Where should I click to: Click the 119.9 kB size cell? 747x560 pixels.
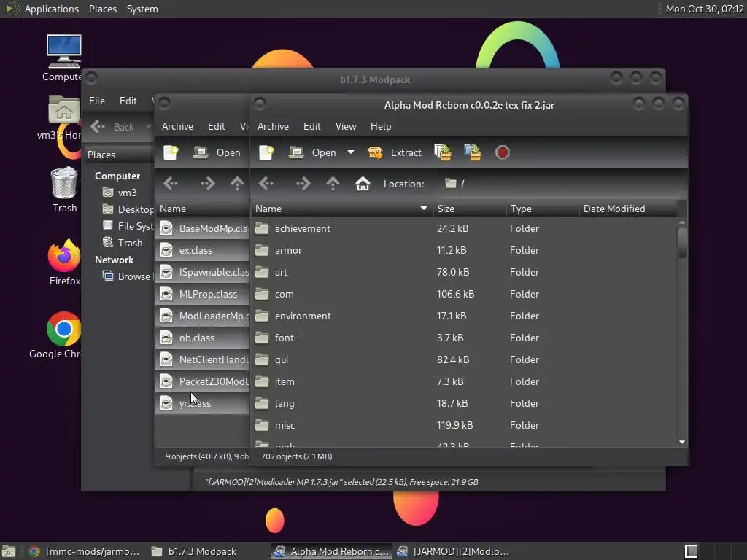(454, 425)
